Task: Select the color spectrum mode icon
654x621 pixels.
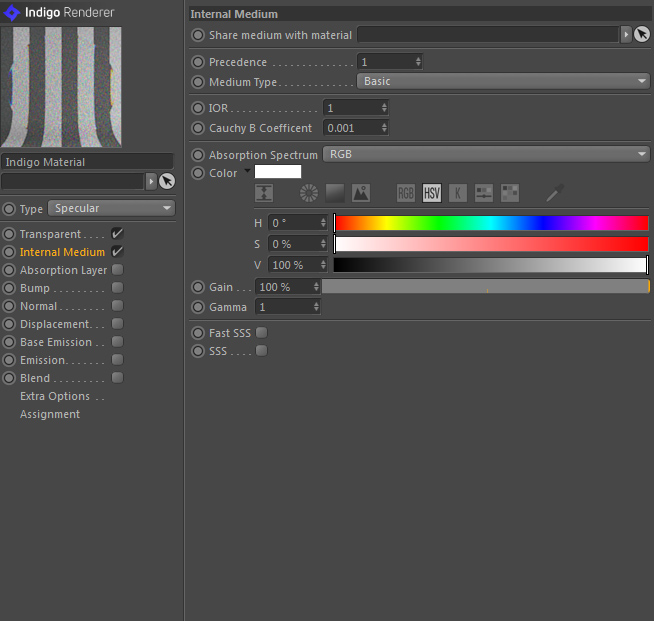Action: click(335, 193)
